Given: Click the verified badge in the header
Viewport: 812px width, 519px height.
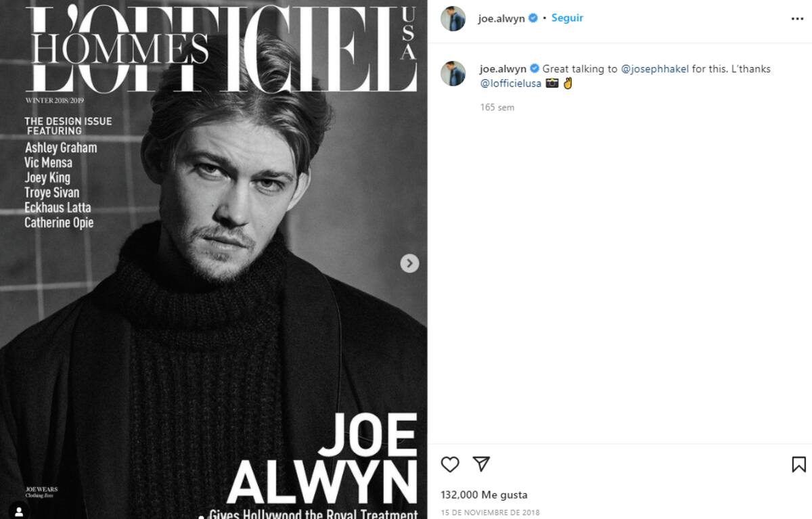Looking at the screenshot, I should pos(533,19).
